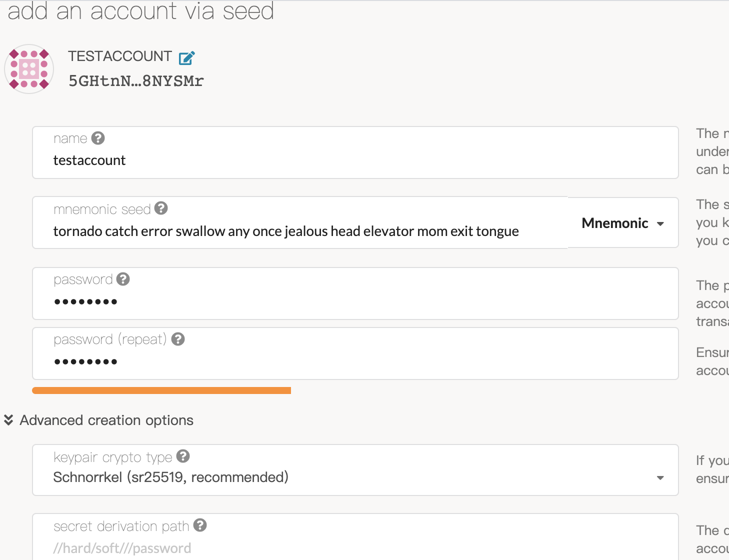The height and width of the screenshot is (560, 729).
Task: Click the orange password strength bar
Action: click(x=161, y=390)
